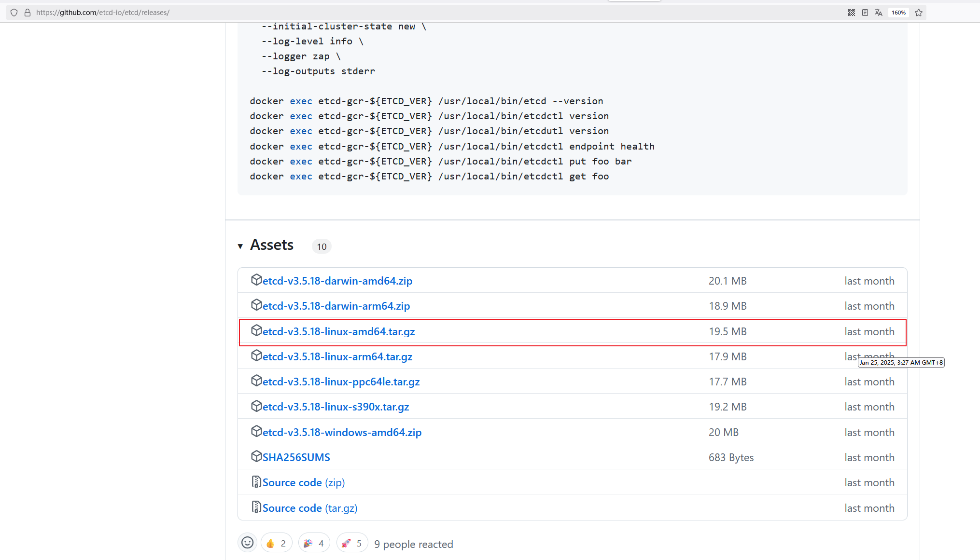The image size is (980, 560).
Task: Click the 20.1 MB size text
Action: (x=728, y=281)
